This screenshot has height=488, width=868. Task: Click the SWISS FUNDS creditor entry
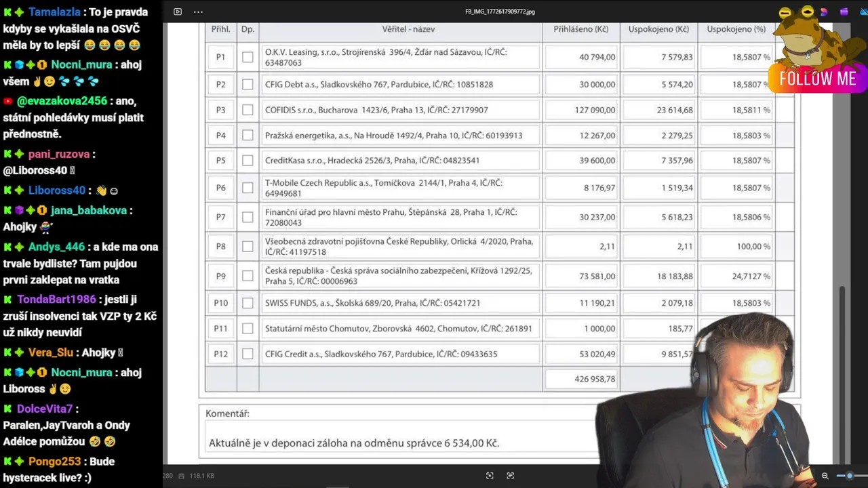(372, 303)
